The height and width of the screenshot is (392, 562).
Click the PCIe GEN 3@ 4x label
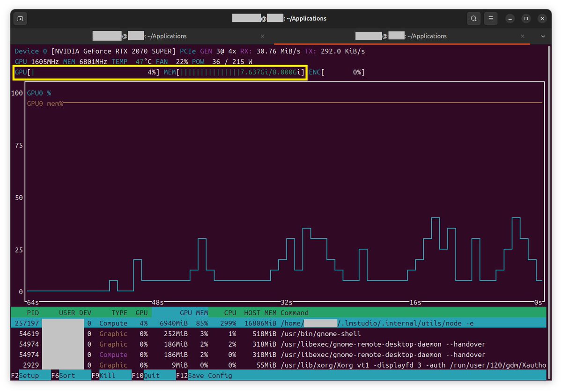208,51
